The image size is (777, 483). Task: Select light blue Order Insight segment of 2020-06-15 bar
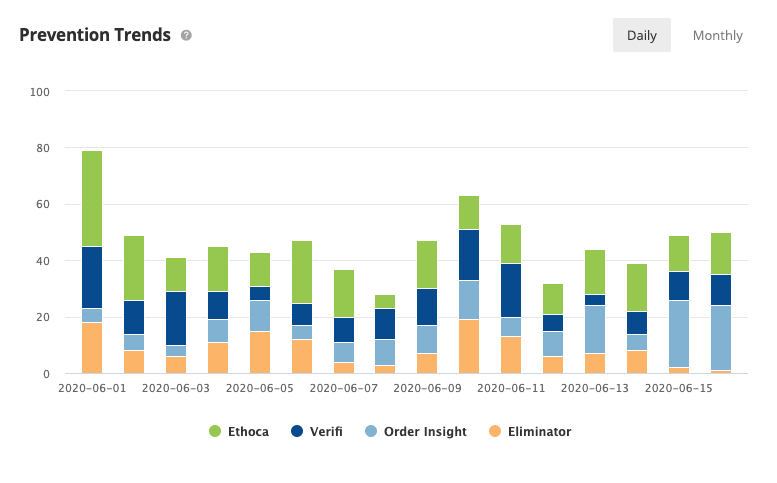[679, 334]
